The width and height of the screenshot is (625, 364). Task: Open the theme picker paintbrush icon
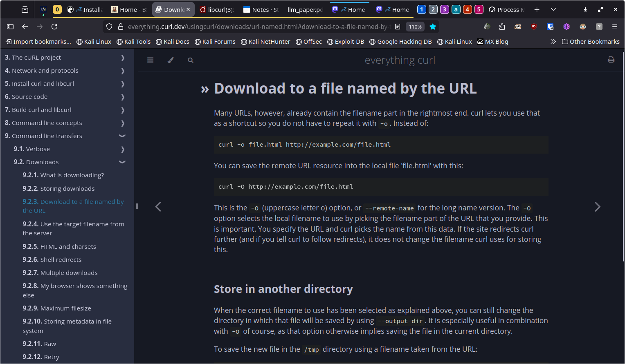tap(171, 60)
